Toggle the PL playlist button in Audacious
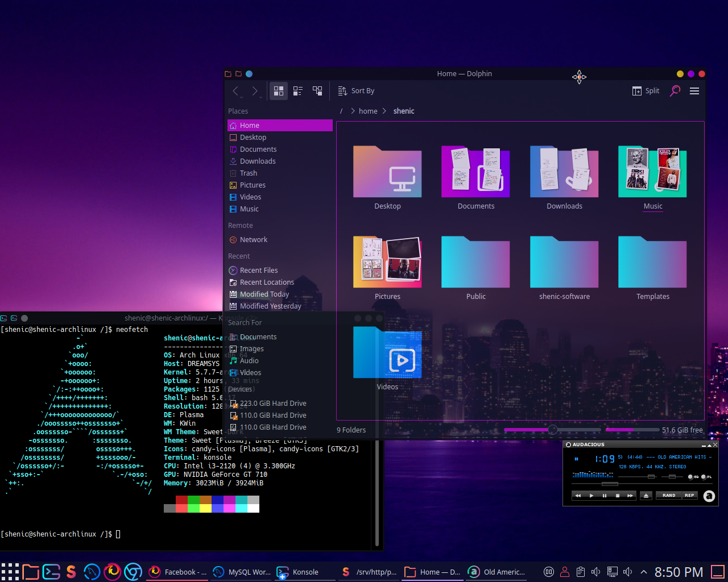Image resolution: width=728 pixels, height=582 pixels. [x=706, y=477]
